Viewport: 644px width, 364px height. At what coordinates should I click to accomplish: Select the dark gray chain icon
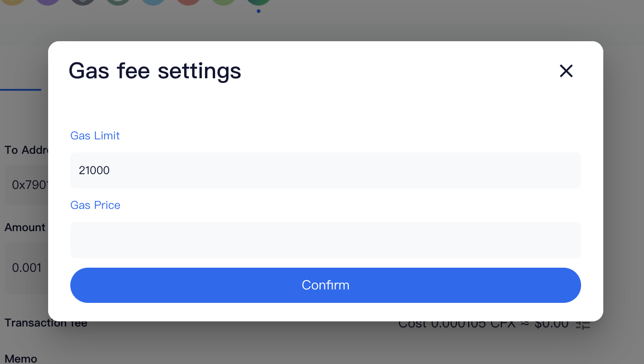(x=83, y=1)
